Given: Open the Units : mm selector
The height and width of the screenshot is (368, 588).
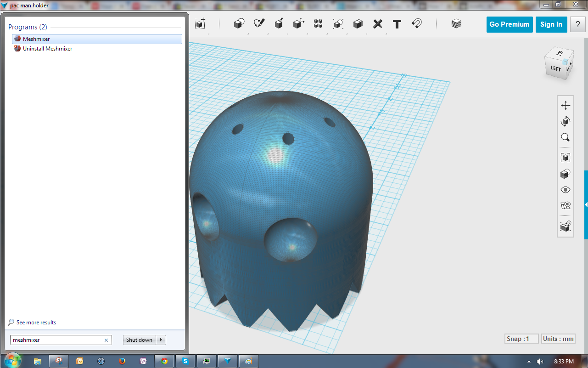Looking at the screenshot, I should click(558, 339).
